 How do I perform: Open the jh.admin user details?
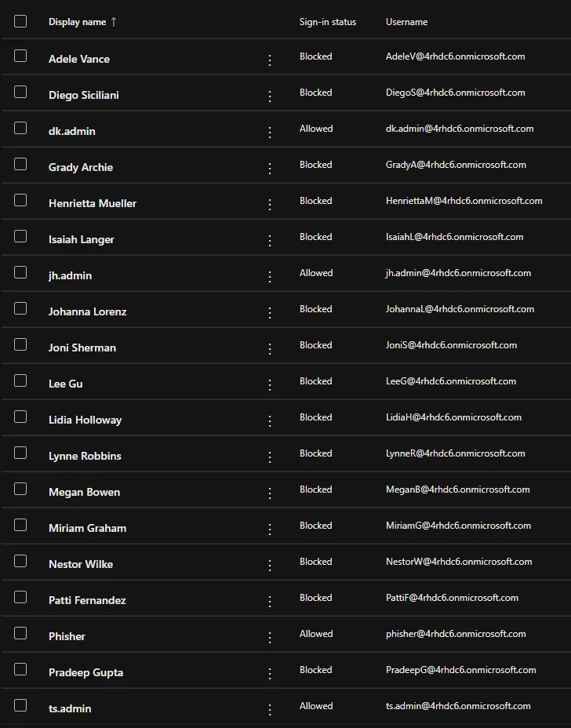(x=70, y=275)
